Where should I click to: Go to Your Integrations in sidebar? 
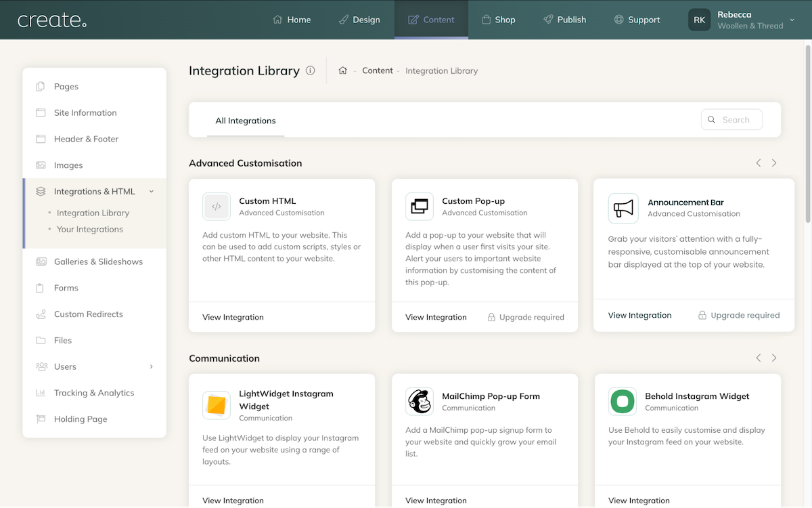90,229
